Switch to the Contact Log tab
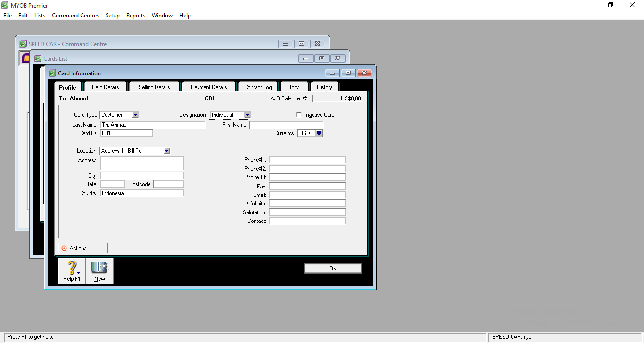 coord(258,87)
